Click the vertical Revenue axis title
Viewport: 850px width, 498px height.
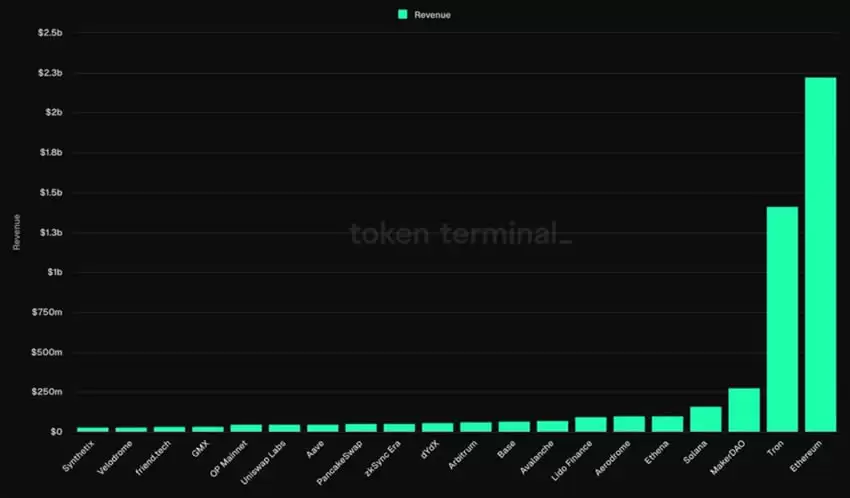[16, 232]
